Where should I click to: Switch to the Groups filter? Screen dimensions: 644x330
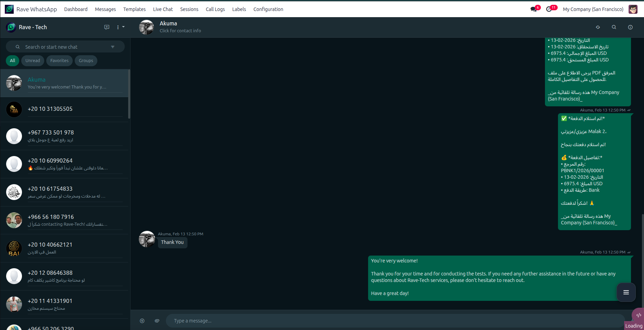point(86,60)
